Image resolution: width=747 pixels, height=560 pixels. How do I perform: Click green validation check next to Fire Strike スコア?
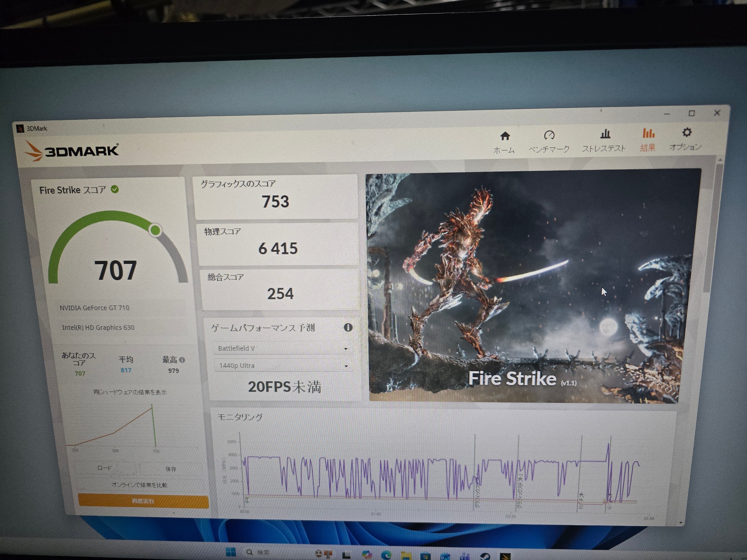pyautogui.click(x=115, y=189)
